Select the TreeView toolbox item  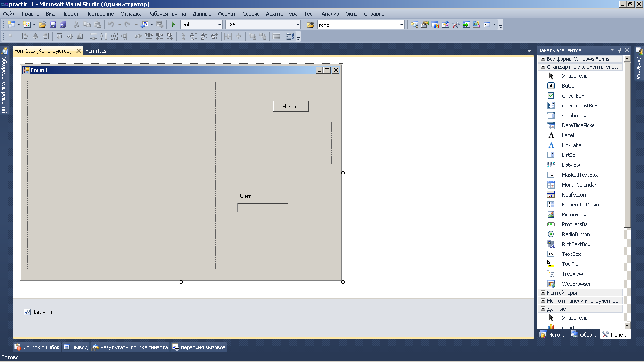click(580, 274)
